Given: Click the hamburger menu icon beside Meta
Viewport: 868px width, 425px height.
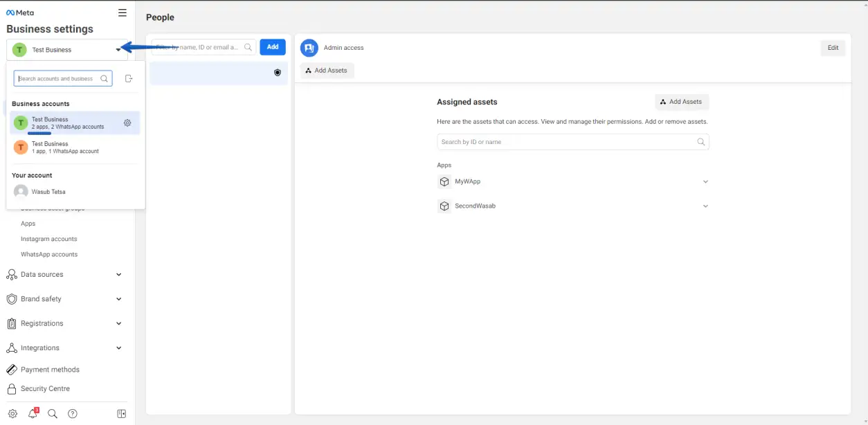Looking at the screenshot, I should coord(123,12).
